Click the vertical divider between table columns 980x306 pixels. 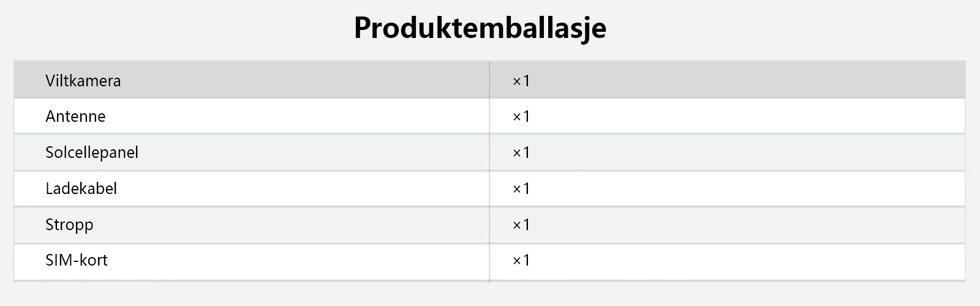(489, 171)
